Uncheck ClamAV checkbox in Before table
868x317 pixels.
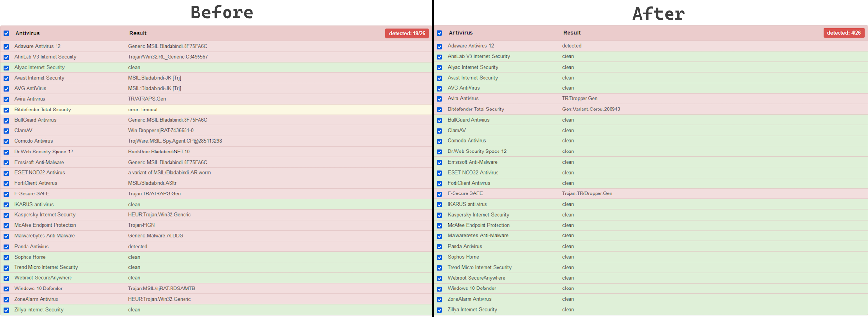(6, 131)
